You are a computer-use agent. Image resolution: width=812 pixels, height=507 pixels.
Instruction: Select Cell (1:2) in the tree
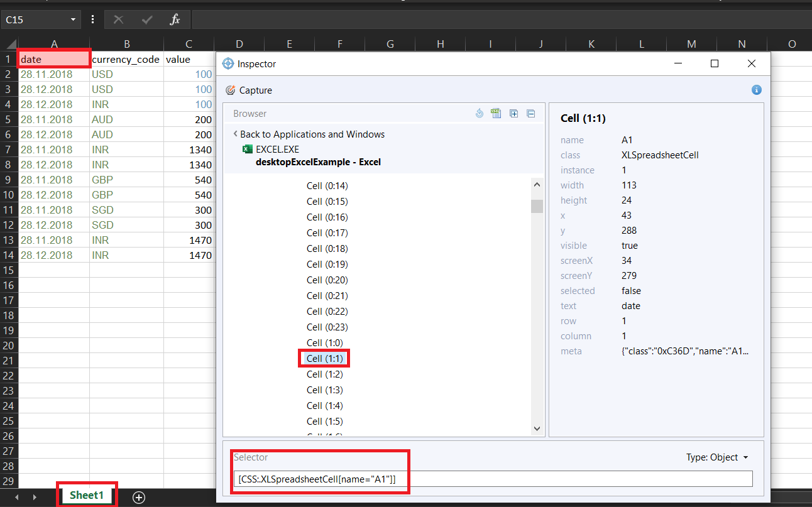(324, 374)
